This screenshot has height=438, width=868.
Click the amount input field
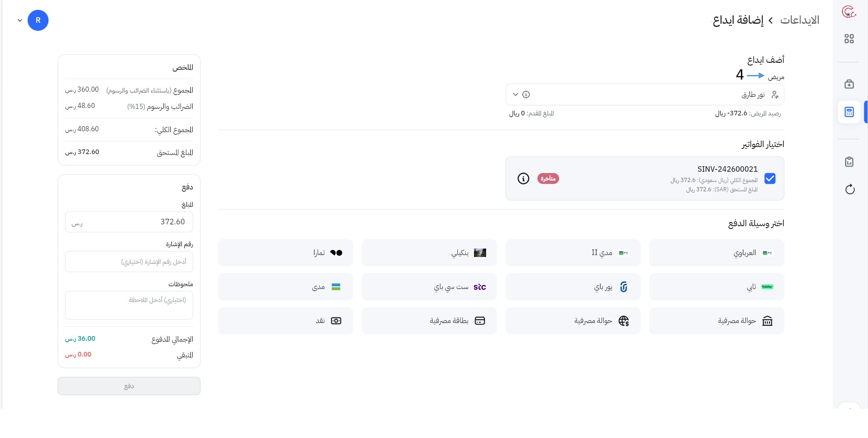(x=129, y=222)
